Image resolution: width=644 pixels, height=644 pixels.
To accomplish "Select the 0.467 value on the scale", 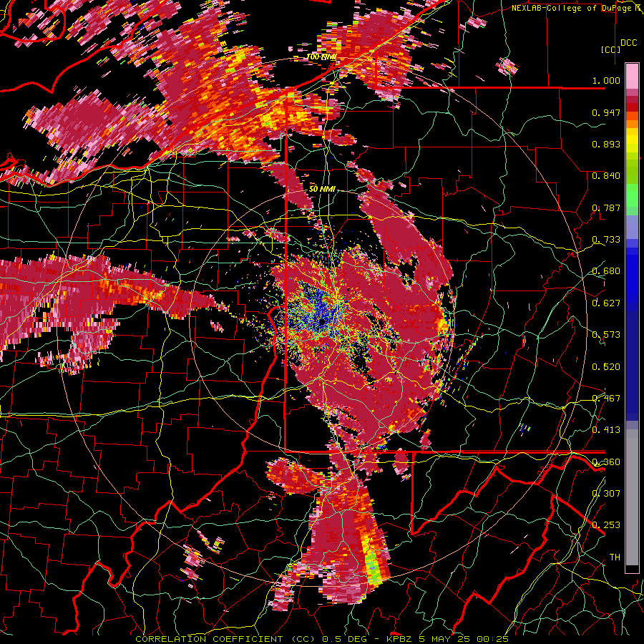I will (x=606, y=399).
